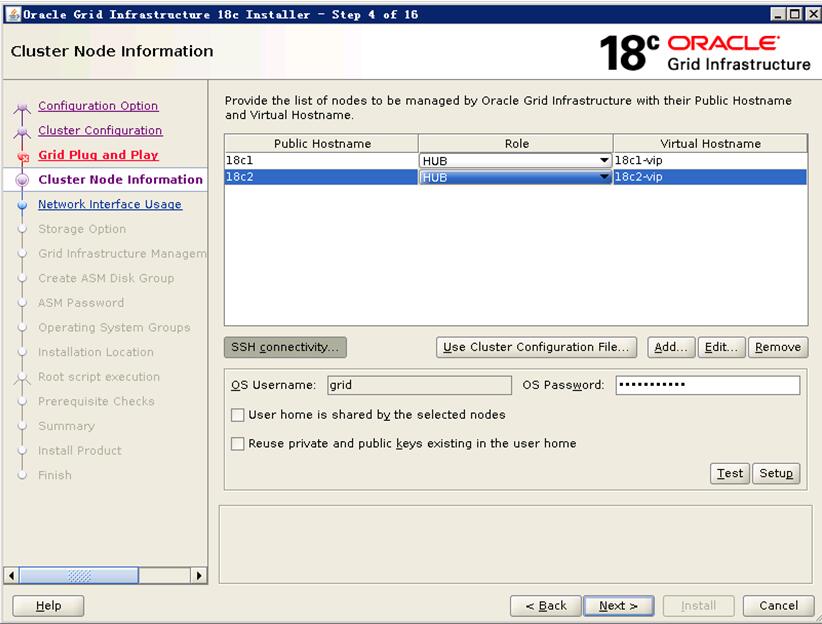Open the Grid Plug and Play step
The width and height of the screenshot is (822, 624).
[98, 155]
